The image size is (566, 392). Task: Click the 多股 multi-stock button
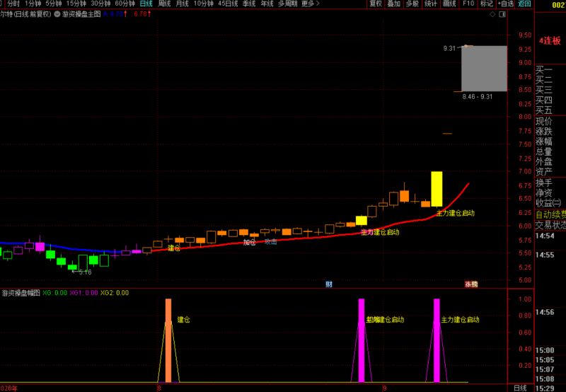412,4
